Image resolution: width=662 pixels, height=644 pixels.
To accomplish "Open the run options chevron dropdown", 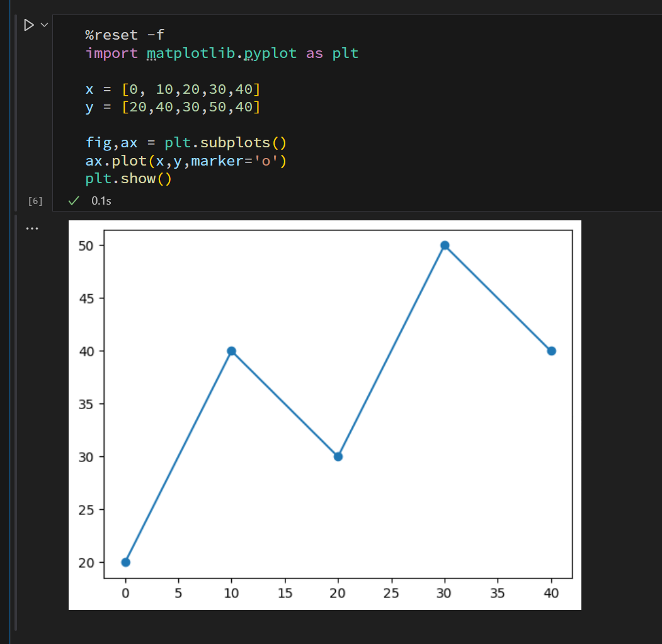I will click(43, 25).
